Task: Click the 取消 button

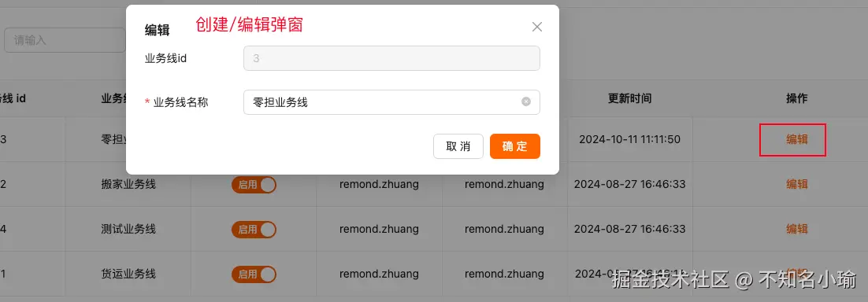Action: [458, 146]
